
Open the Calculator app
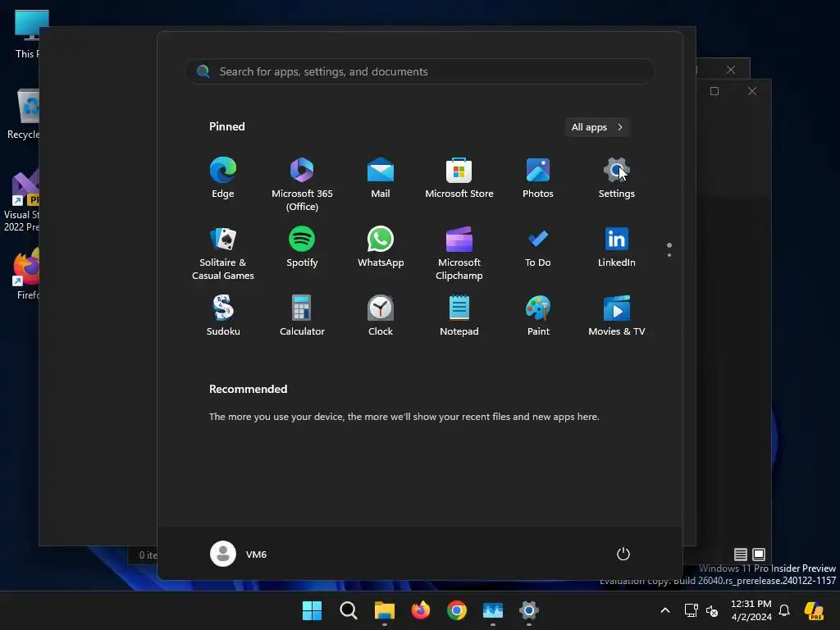pyautogui.click(x=302, y=316)
